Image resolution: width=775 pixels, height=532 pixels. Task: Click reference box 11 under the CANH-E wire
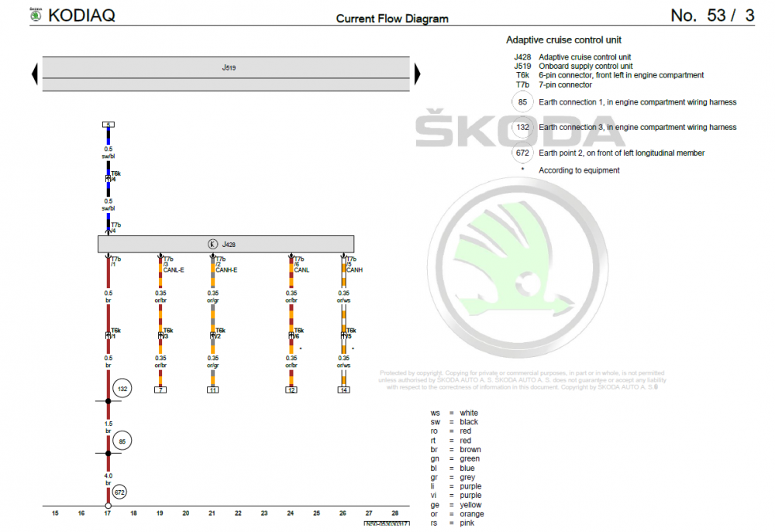212,390
